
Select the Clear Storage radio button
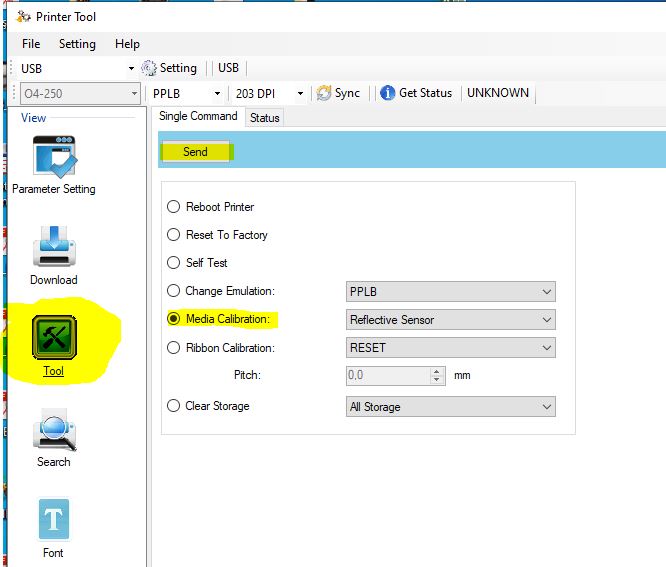pyautogui.click(x=173, y=406)
